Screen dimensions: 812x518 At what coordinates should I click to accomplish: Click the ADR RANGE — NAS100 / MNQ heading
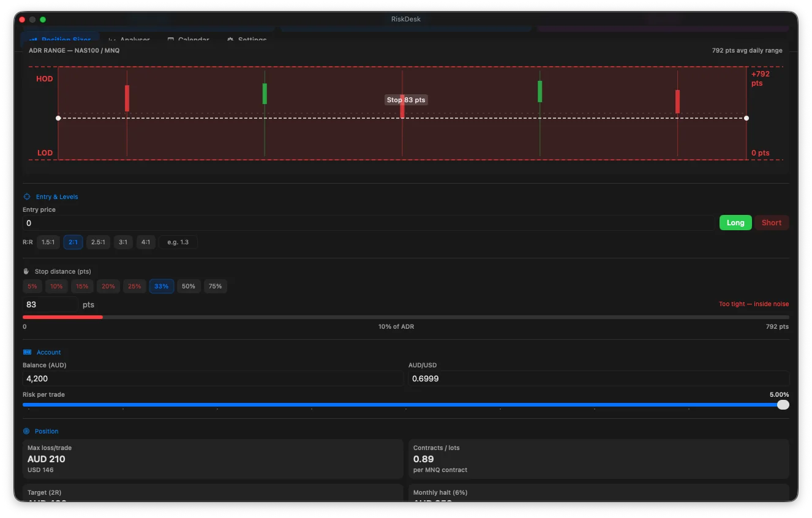(x=74, y=51)
